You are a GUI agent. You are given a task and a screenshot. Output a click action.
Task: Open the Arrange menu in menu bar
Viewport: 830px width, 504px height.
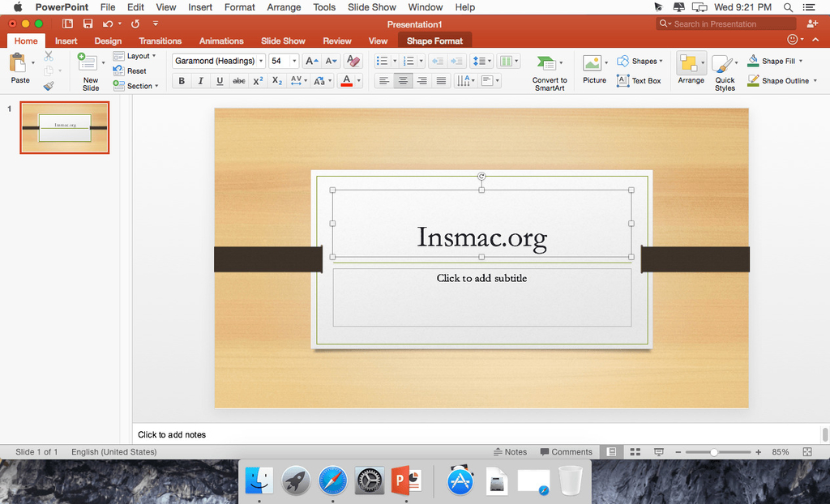pos(285,7)
